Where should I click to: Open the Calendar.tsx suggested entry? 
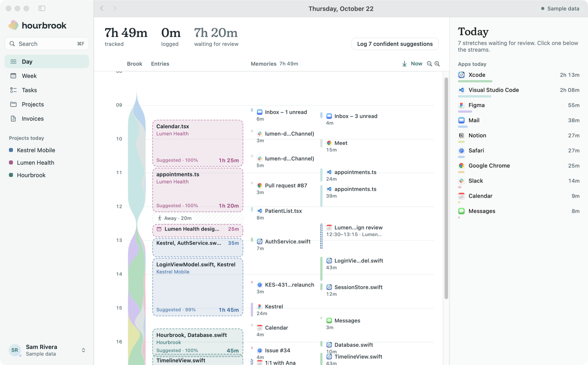(x=198, y=143)
